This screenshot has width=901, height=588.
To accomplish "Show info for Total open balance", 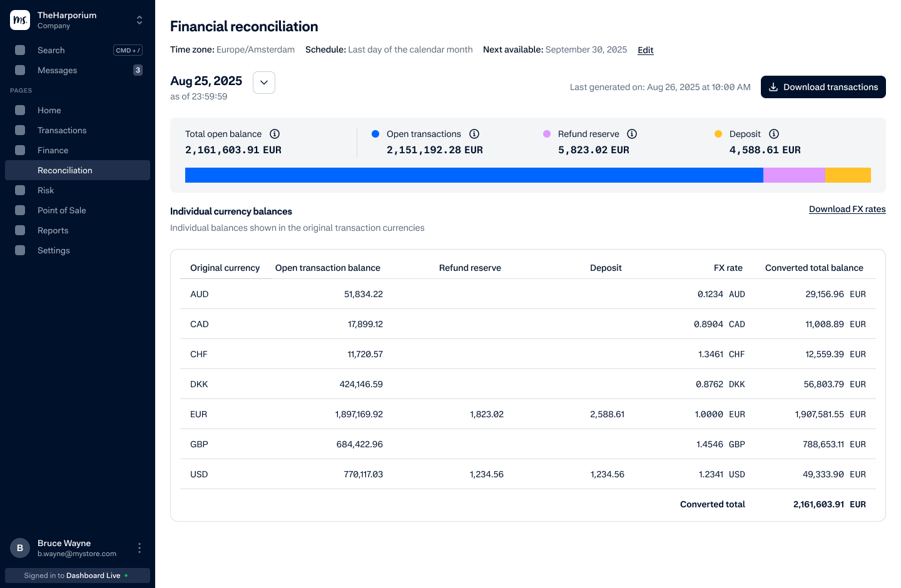I will click(275, 134).
